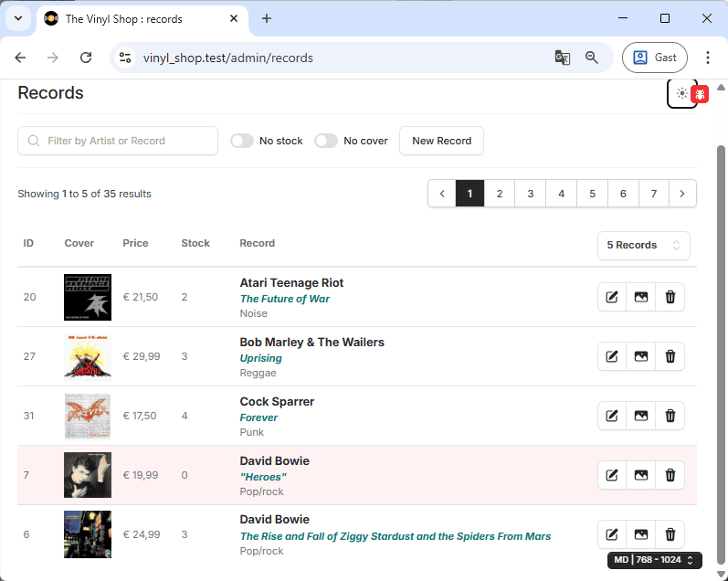Viewport: 728px width, 581px height.
Task: Edit the Atari Teenage Riot record
Action: coord(612,297)
